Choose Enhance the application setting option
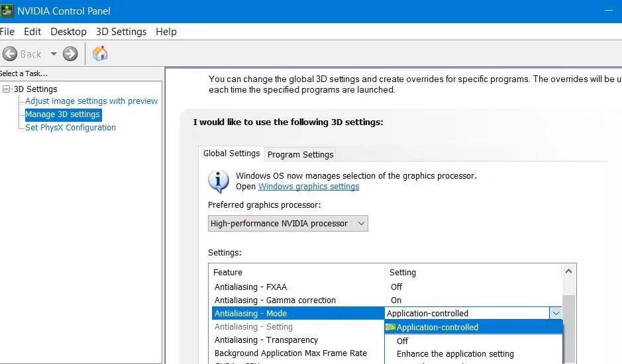The image size is (622, 364). (x=473, y=353)
